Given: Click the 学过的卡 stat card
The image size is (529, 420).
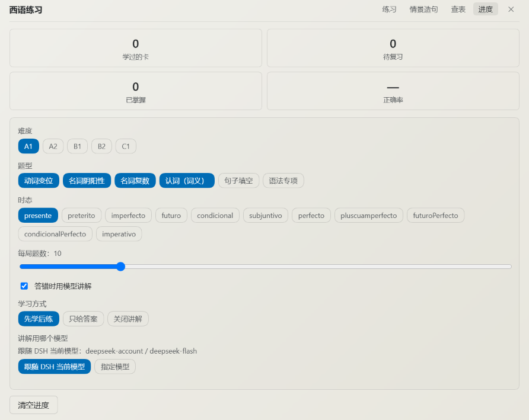Looking at the screenshot, I should click(136, 48).
